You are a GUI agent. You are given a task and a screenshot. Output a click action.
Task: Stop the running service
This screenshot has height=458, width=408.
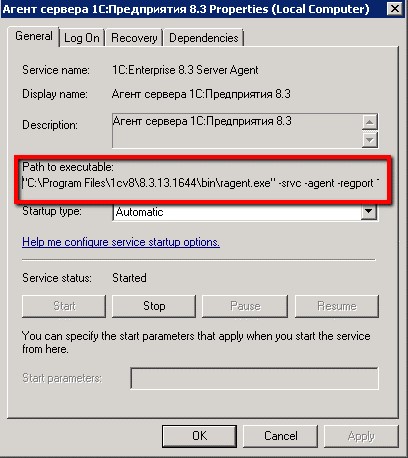(154, 306)
